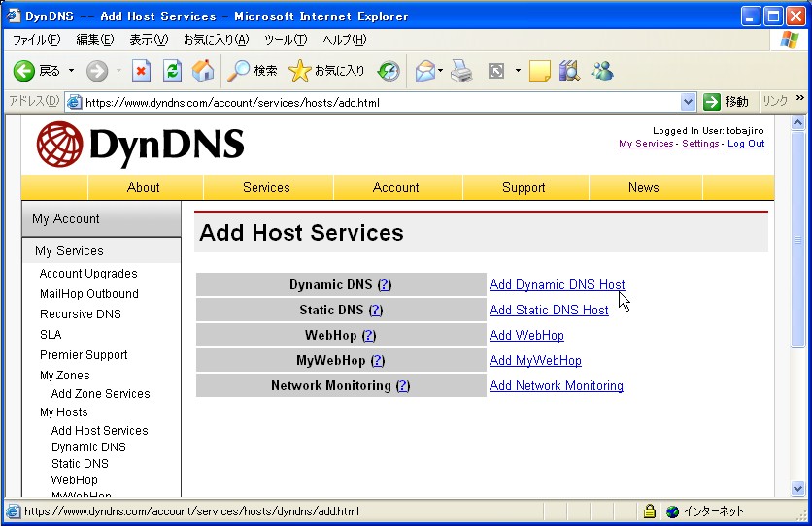This screenshot has height=526, width=812.
Task: Click the green Back arrow button
Action: coord(24,71)
